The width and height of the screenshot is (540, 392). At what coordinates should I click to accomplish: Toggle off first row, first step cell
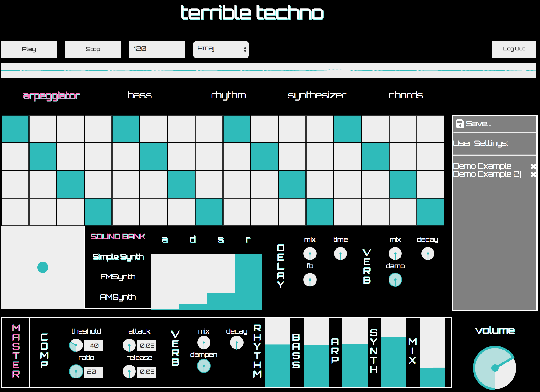pos(15,129)
